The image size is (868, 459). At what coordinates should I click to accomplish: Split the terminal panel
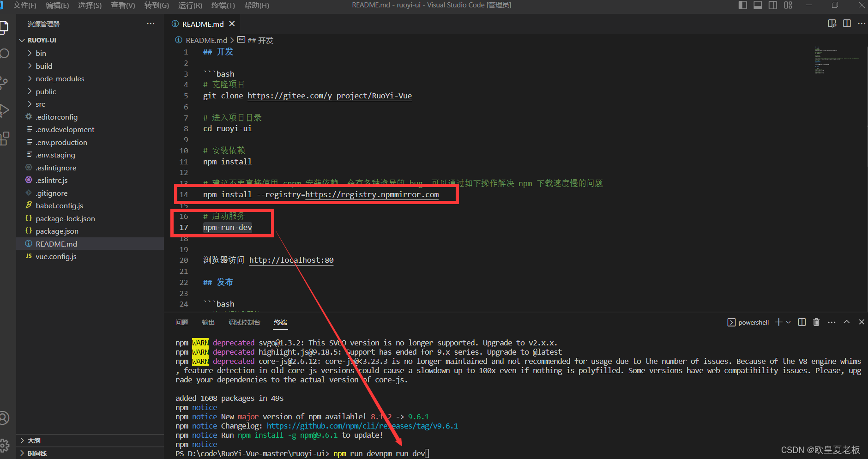802,322
